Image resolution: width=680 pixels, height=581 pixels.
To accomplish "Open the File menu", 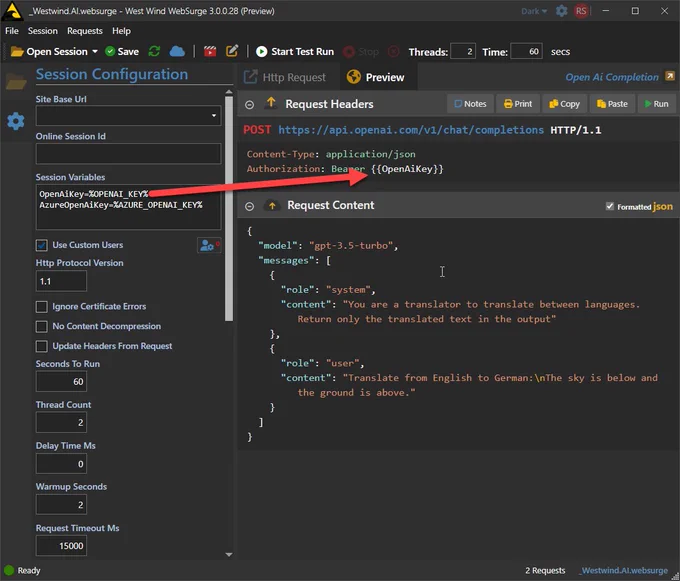I will pyautogui.click(x=12, y=31).
